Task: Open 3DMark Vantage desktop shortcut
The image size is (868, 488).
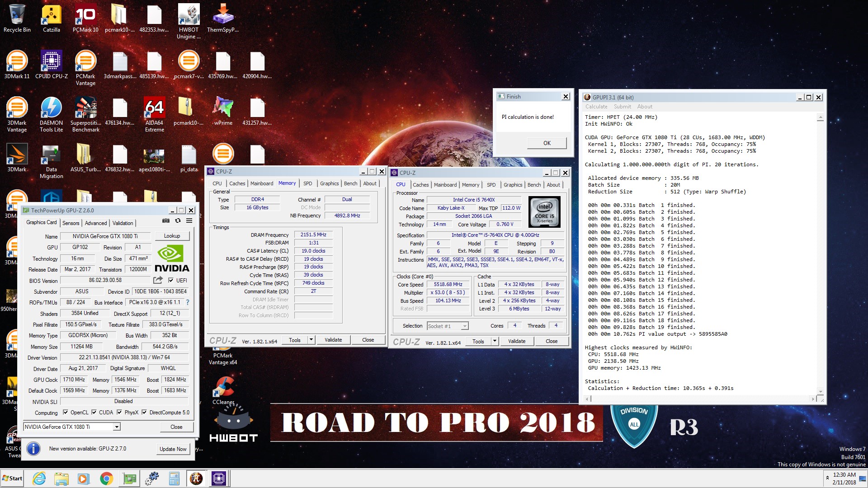Action: point(17,114)
